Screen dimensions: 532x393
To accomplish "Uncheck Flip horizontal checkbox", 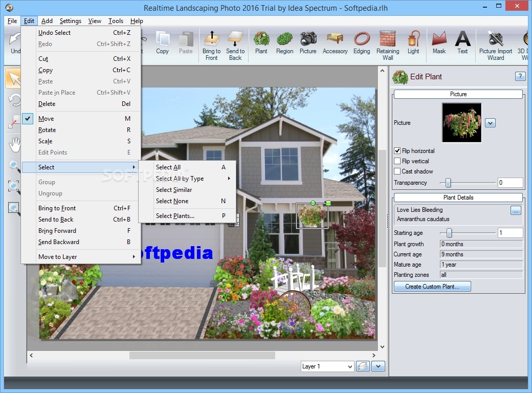I will tap(397, 150).
